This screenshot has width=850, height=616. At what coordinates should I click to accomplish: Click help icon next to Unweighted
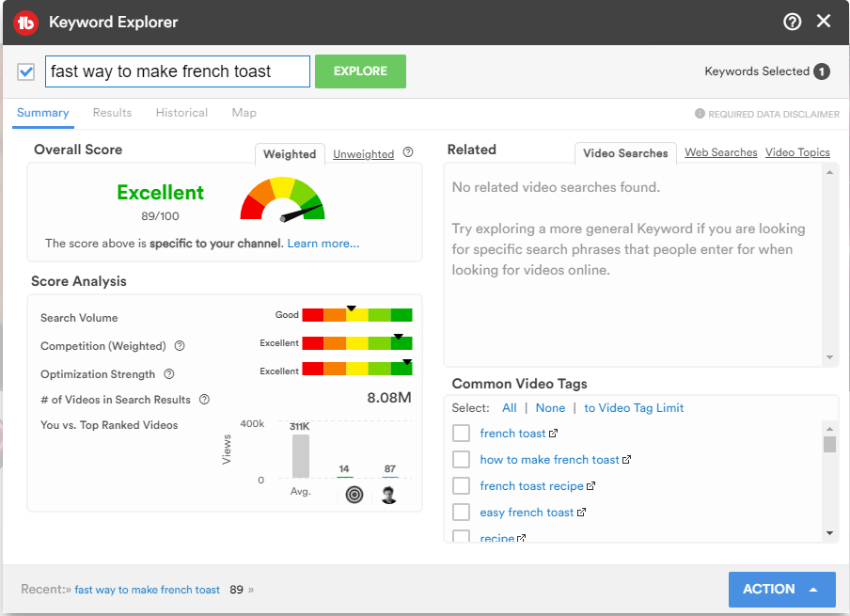click(408, 153)
